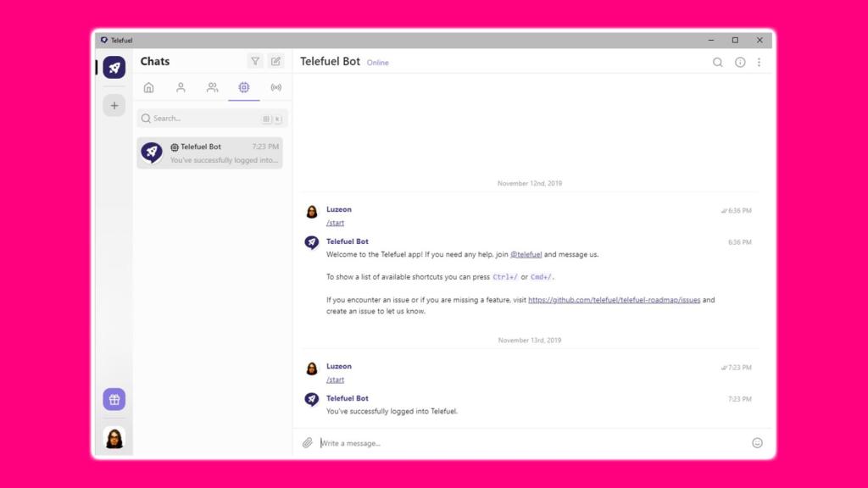Show personal chats tab with single person icon
Screen dimensions: 868x488
[x=181, y=87]
